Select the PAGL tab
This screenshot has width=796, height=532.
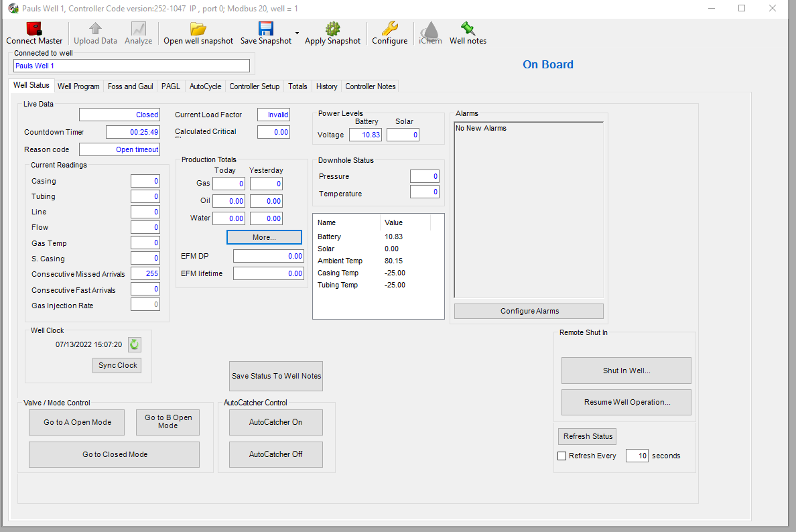coord(171,86)
